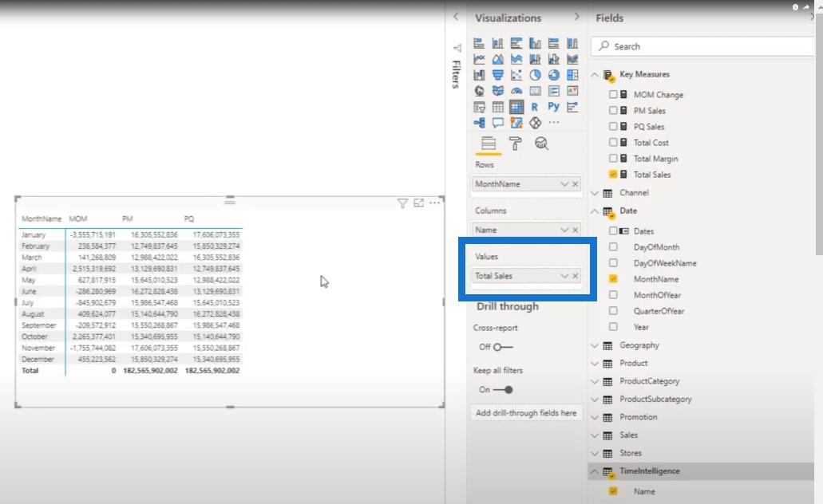This screenshot has width=823, height=504.
Task: Open MonthName field dropdown in Rows
Action: [564, 184]
